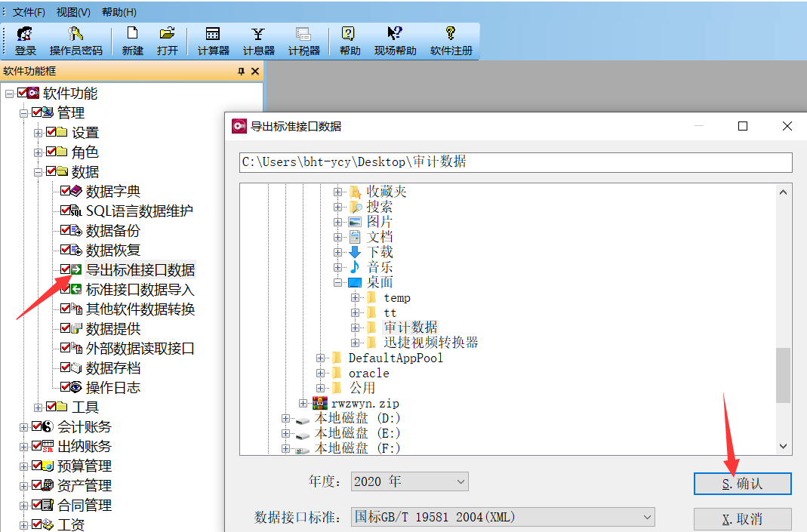Viewport: 807px width, 532px height.
Task: Click the 登录 (Login) toolbar icon
Action: point(24,40)
